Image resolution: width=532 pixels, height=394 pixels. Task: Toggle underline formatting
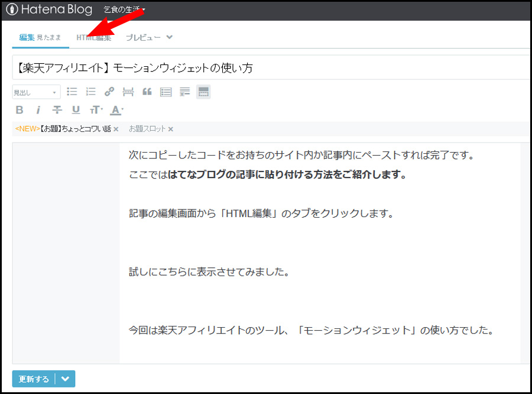click(76, 110)
